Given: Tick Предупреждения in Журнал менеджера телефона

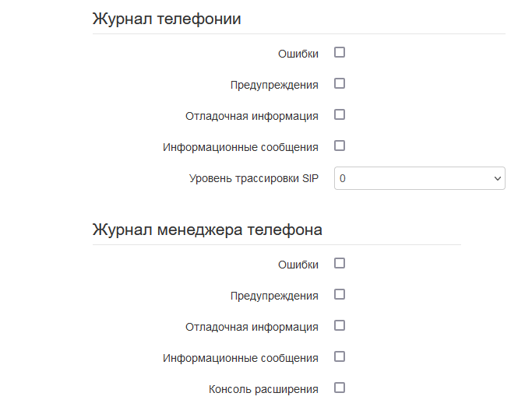Looking at the screenshot, I should coord(340,295).
